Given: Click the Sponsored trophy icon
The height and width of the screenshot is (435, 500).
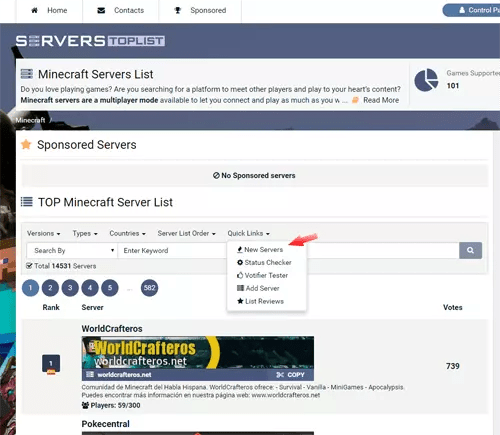Looking at the screenshot, I should (x=178, y=10).
